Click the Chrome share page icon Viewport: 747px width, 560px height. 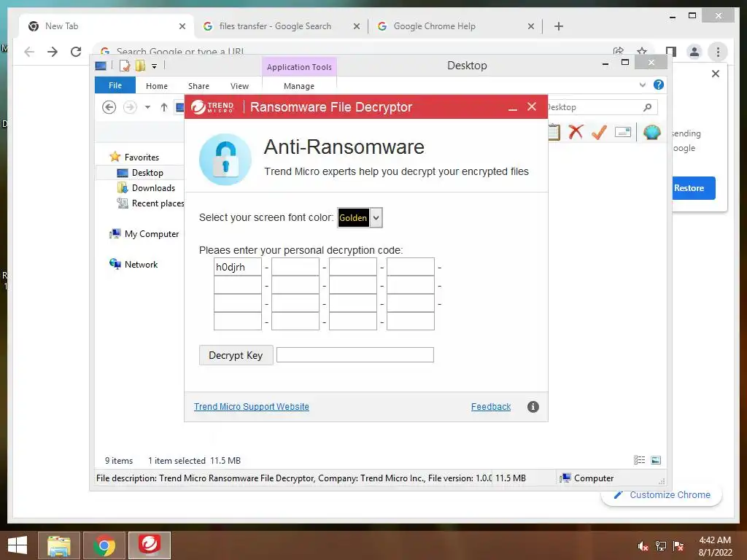[619, 51]
